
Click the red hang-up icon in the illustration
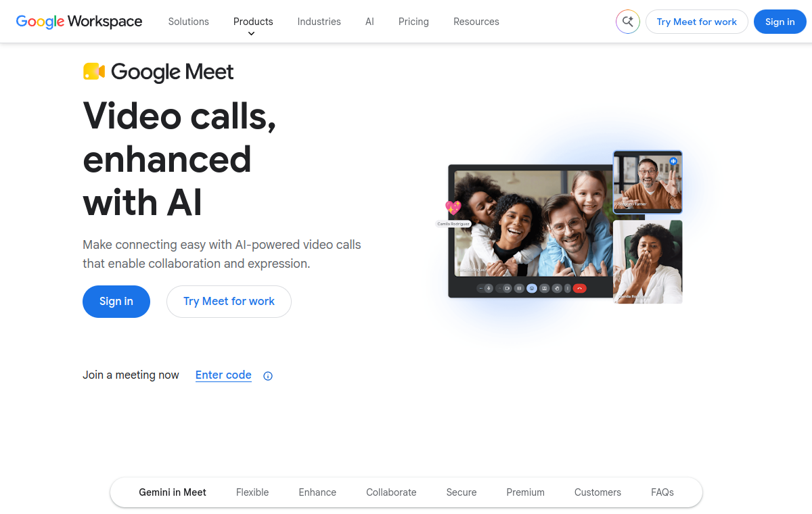[x=579, y=288]
